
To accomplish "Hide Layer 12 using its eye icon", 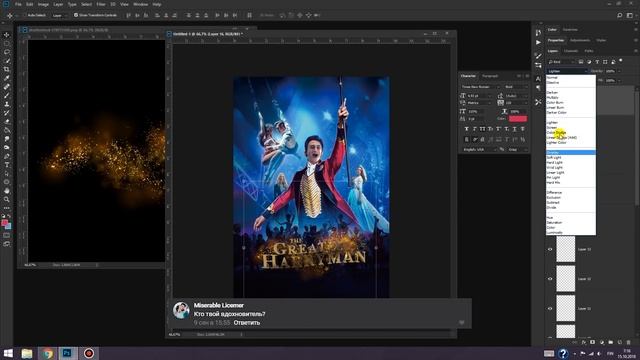I will tap(550, 279).
